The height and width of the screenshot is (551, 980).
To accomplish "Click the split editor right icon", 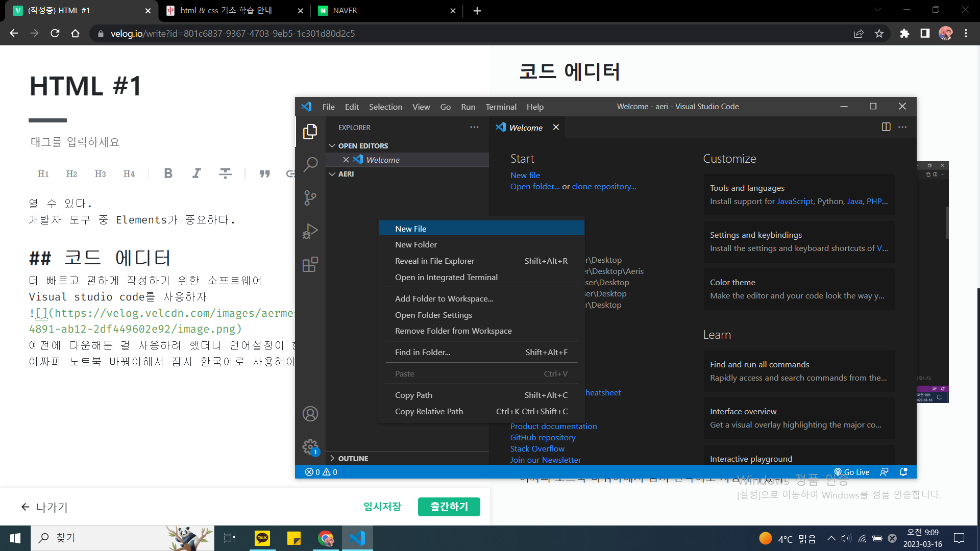I will (x=886, y=127).
